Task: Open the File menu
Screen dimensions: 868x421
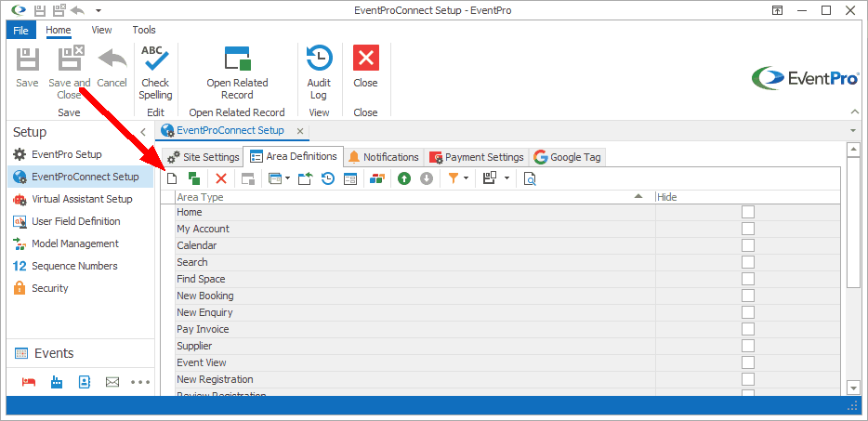Action: (21, 30)
